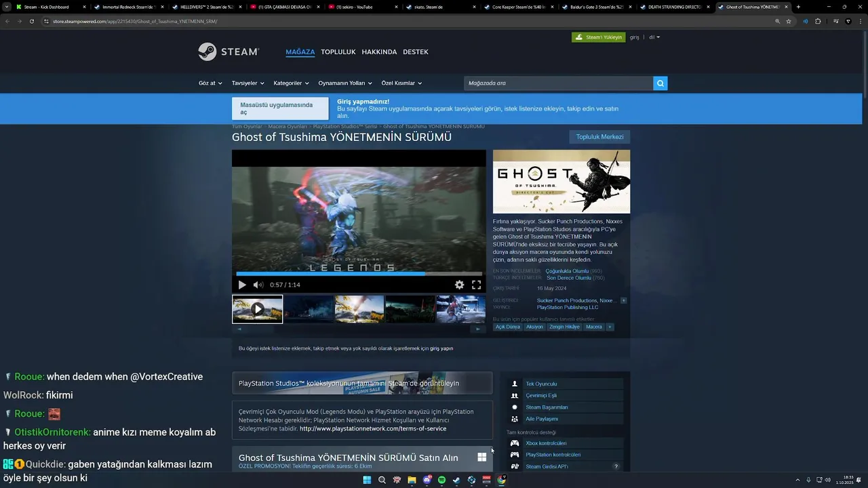This screenshot has height=488, width=868.
Task: Click the Mağazada ara search field
Action: point(558,83)
